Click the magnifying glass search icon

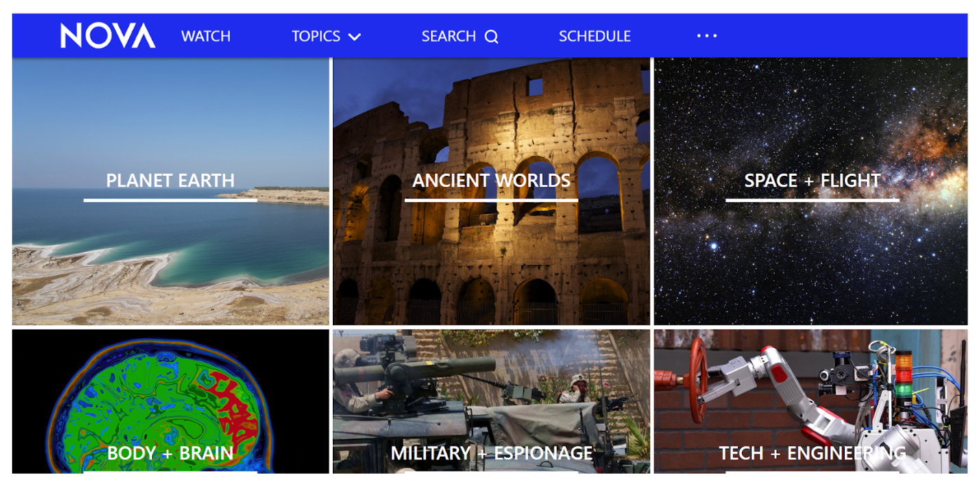pos(491,37)
